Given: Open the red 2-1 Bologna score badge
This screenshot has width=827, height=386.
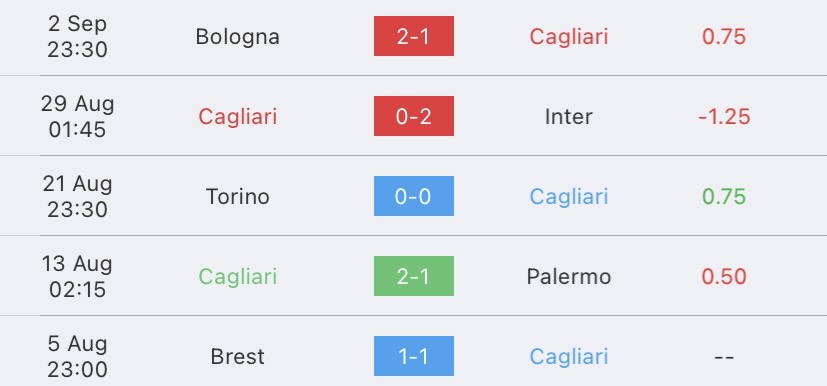Looking at the screenshot, I should pos(414,36).
